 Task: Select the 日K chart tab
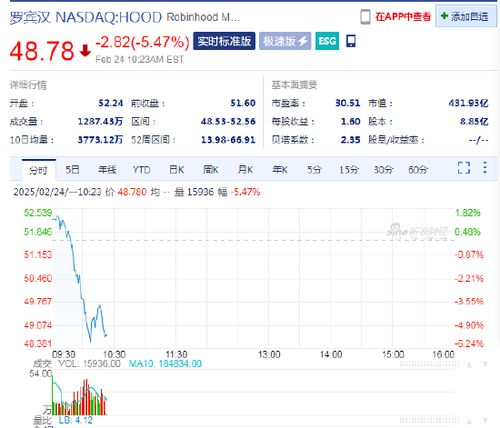pyautogui.click(x=176, y=170)
